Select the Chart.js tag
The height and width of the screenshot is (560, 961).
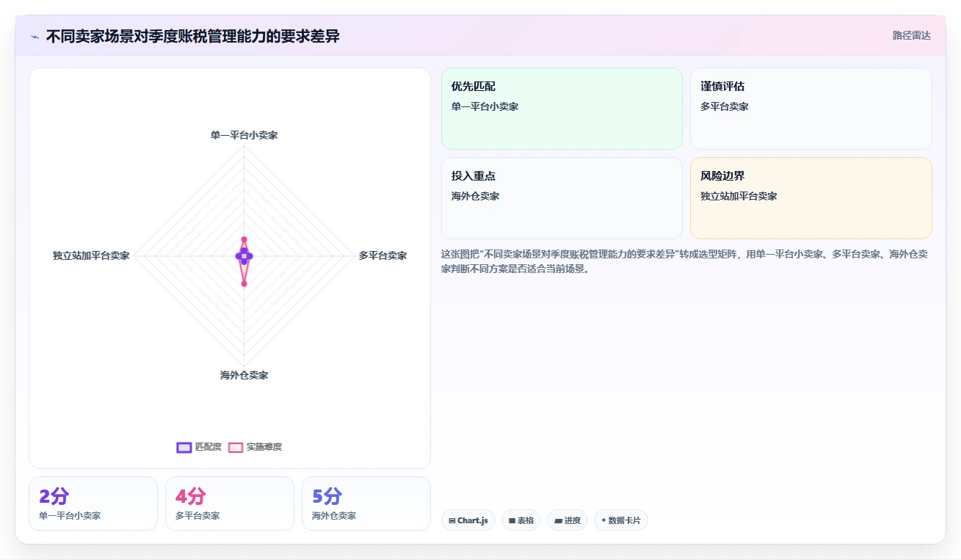[468, 520]
